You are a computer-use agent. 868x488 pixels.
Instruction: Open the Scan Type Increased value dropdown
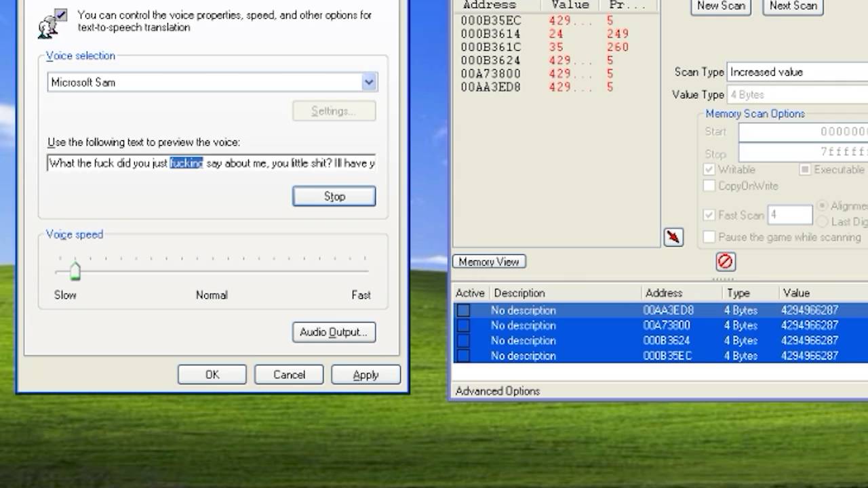[x=797, y=72]
